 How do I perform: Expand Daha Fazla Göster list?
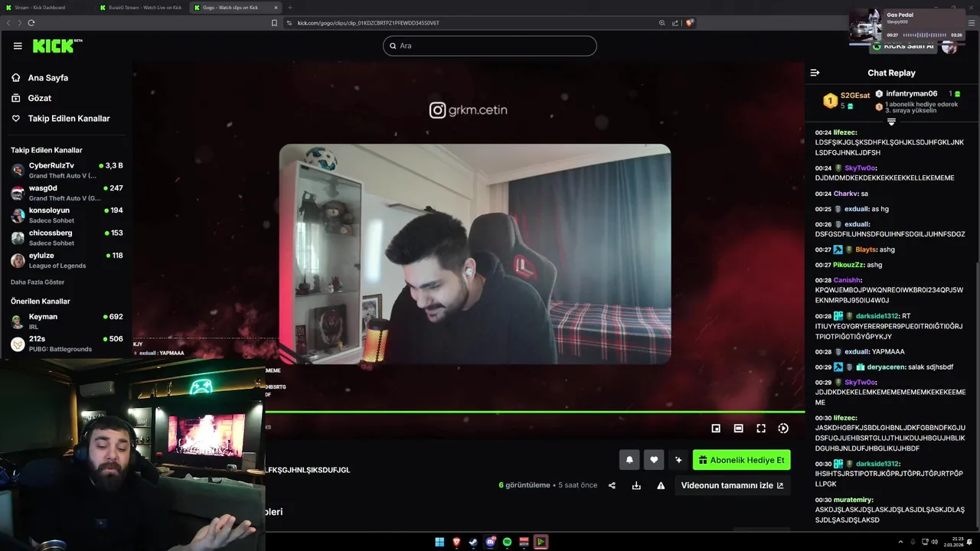38,282
